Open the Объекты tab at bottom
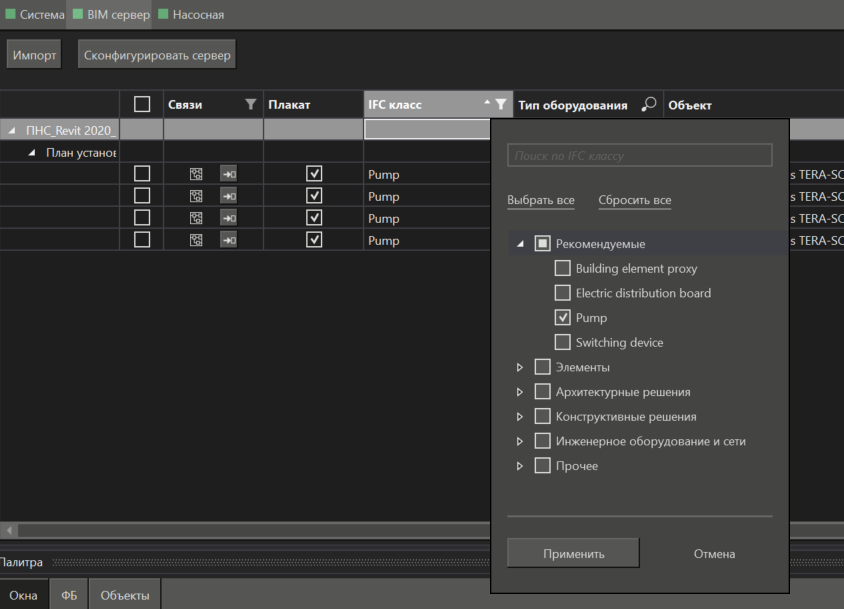 [125, 596]
